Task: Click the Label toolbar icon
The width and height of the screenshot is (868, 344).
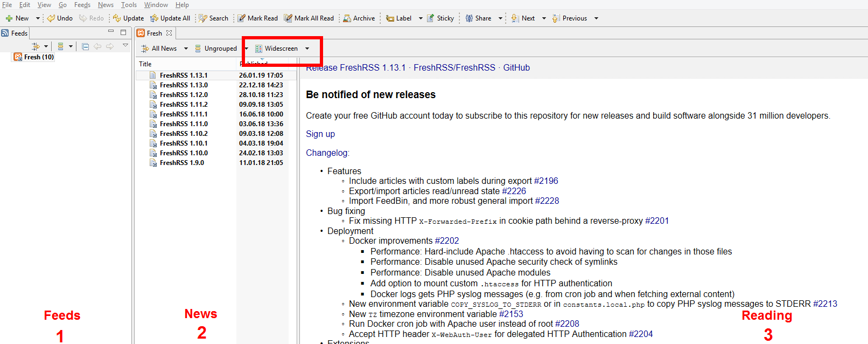Action: coord(390,18)
